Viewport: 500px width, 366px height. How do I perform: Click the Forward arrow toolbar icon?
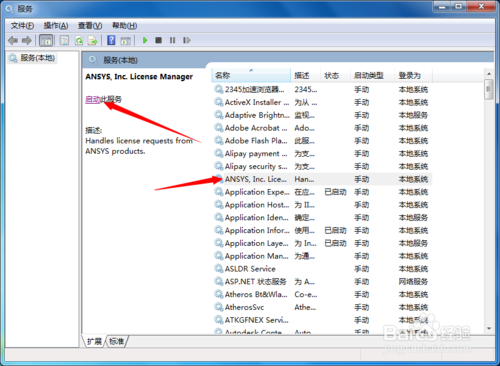[x=27, y=41]
